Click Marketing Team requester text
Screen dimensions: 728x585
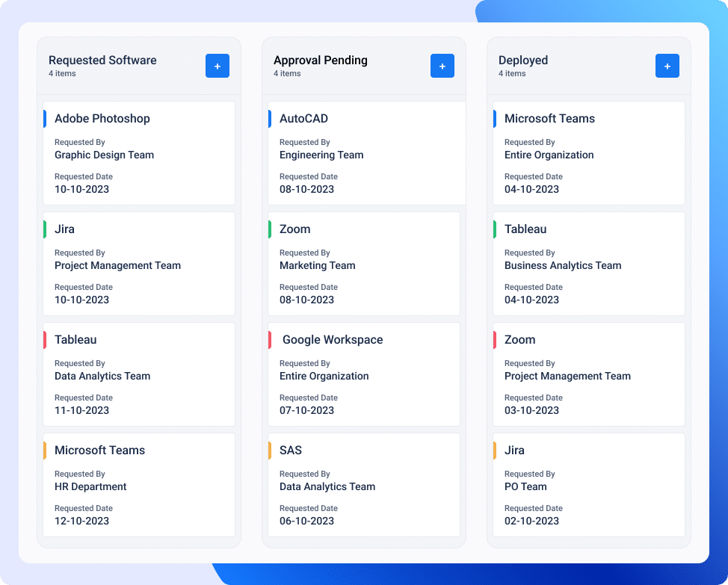[317, 265]
